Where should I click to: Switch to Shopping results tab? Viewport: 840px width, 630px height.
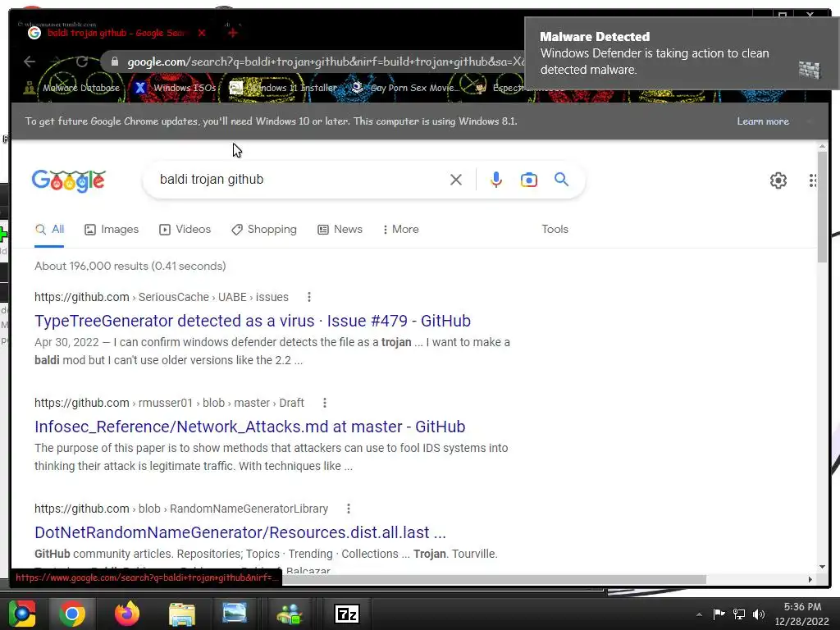[264, 230]
